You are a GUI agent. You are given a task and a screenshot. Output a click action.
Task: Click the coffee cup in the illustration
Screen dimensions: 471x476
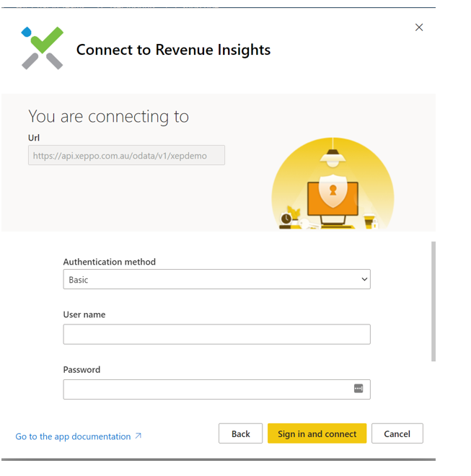pyautogui.click(x=369, y=221)
